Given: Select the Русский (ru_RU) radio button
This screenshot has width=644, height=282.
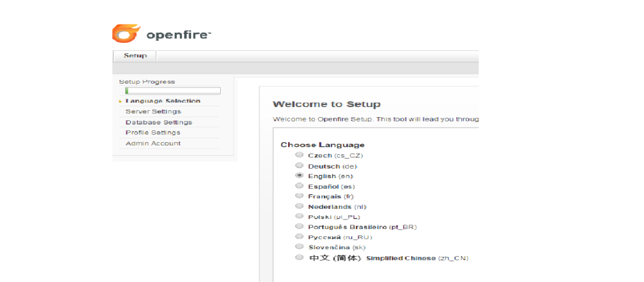Looking at the screenshot, I should point(299,237).
